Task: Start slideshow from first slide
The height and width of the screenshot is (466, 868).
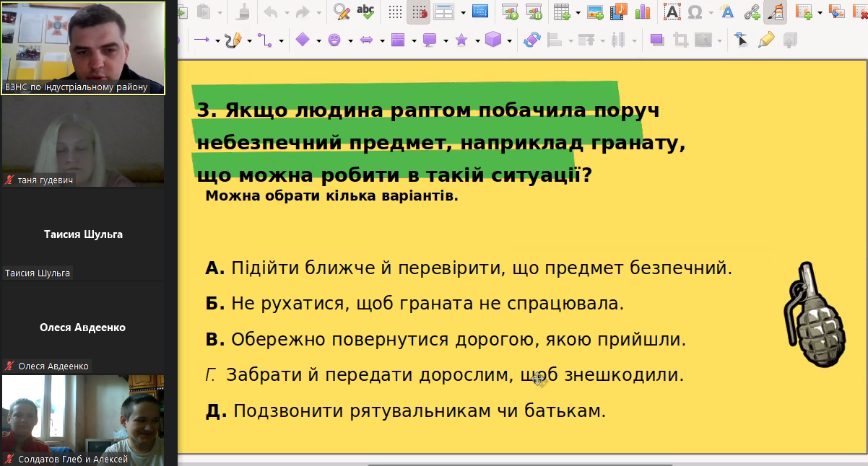Action: [x=511, y=12]
